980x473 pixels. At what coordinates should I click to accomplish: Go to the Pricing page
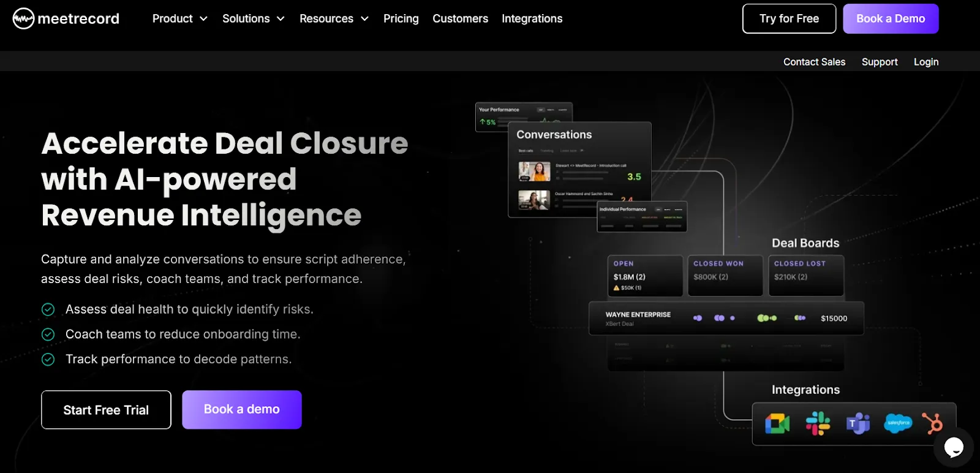401,19
